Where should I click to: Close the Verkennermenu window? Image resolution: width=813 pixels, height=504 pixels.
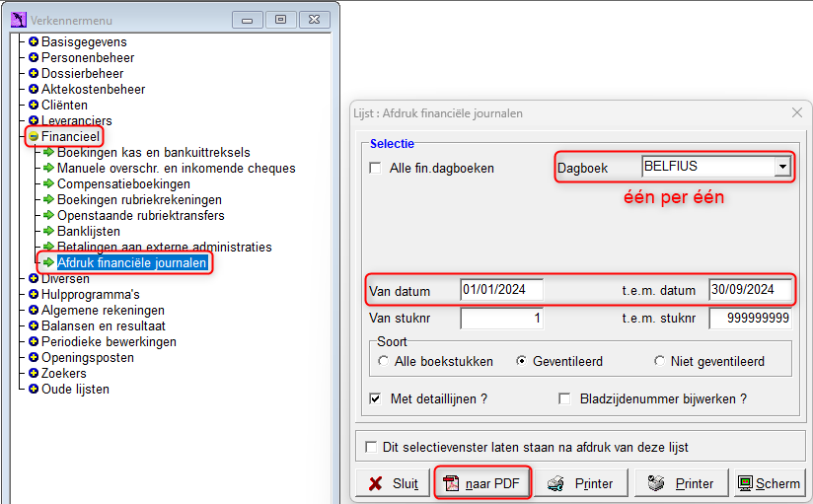pos(314,20)
